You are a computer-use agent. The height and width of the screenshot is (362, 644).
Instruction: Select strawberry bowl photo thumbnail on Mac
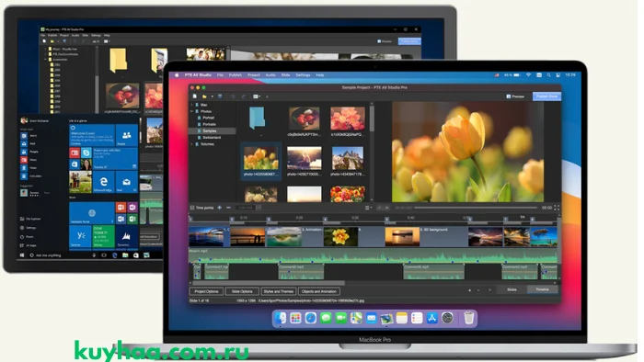click(304, 119)
